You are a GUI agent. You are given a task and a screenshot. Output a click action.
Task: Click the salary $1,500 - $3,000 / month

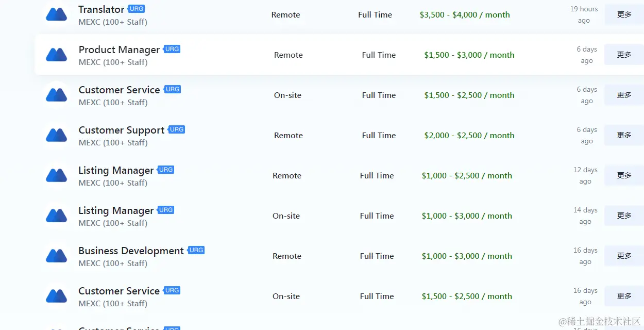point(469,55)
